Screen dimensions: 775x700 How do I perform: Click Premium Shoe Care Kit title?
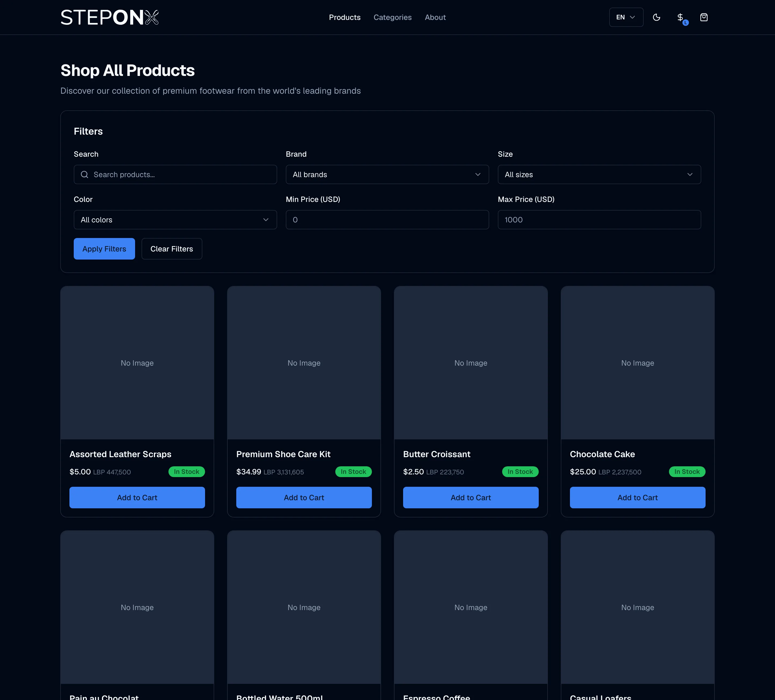283,454
